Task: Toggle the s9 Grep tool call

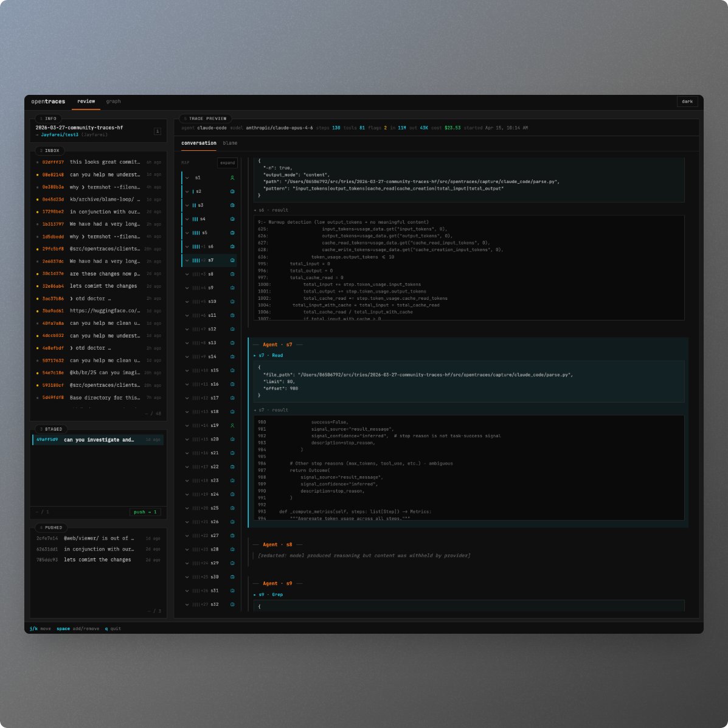Action: coord(268,595)
